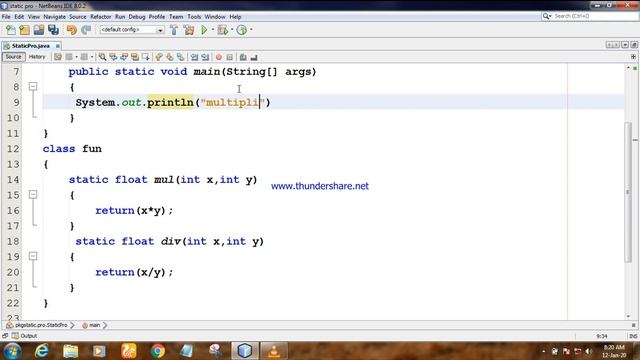Click Previous Bookmark icon
Viewport: 640px width, 360px height.
point(159,57)
